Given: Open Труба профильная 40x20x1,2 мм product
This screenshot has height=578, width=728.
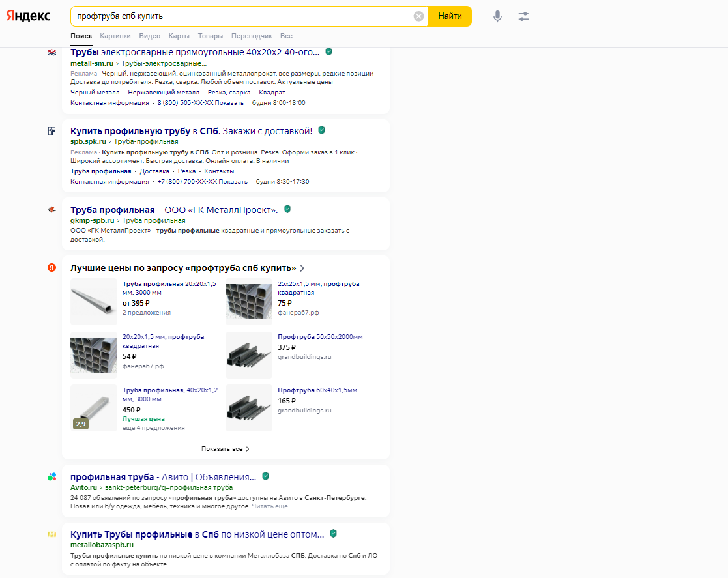Looking at the screenshot, I should click(170, 395).
